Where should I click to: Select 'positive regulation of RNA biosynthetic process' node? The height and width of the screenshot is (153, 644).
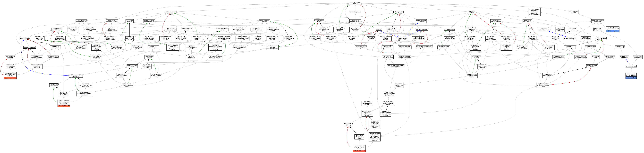[127, 85]
